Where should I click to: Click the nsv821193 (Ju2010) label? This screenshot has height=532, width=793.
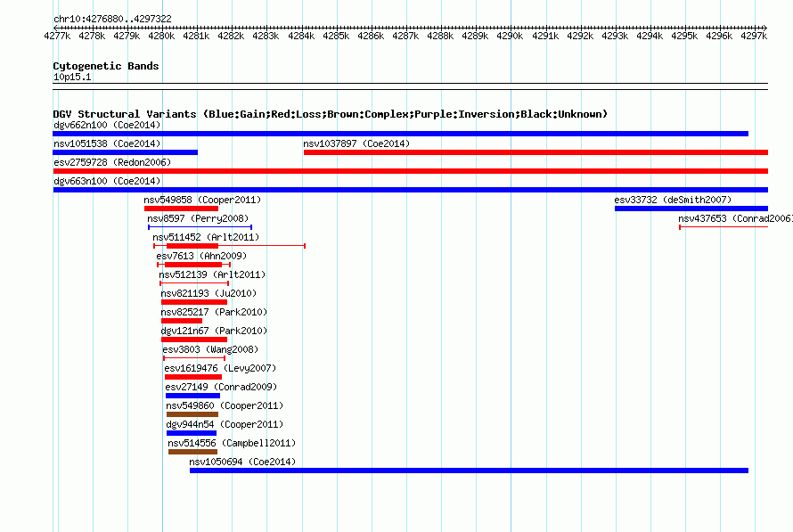208,293
